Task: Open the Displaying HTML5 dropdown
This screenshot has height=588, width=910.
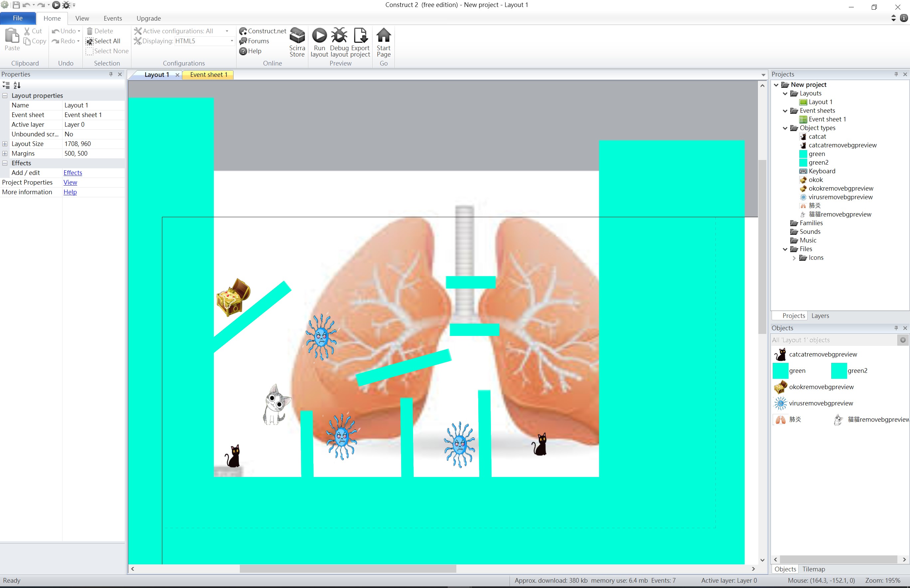Action: pyautogui.click(x=231, y=41)
